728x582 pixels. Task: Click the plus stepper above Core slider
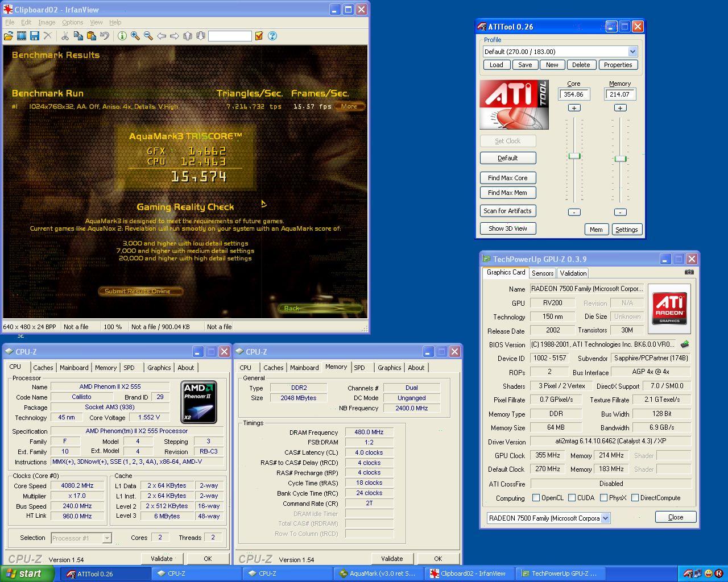pyautogui.click(x=574, y=107)
